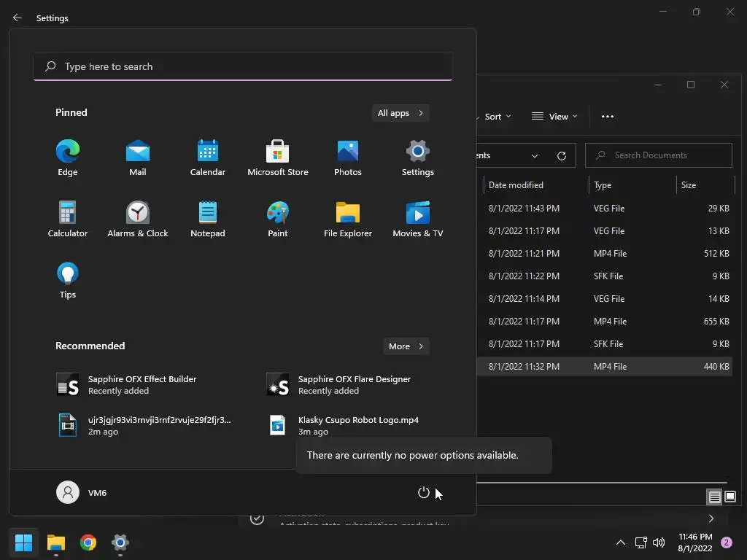747x560 pixels.
Task: Sort by the Date modified column header
Action: point(536,184)
